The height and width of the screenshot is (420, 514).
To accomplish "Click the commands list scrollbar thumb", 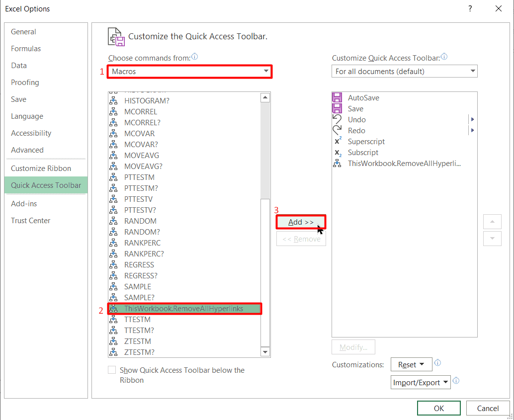I will click(265, 273).
